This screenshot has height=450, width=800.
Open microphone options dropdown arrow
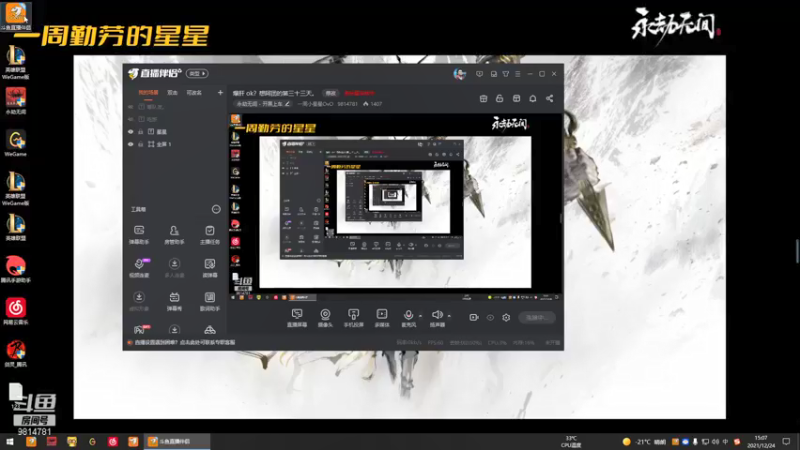click(x=420, y=316)
